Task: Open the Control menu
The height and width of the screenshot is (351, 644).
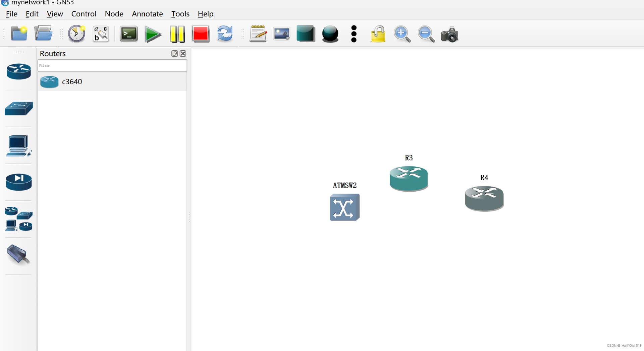Action: pos(84,14)
